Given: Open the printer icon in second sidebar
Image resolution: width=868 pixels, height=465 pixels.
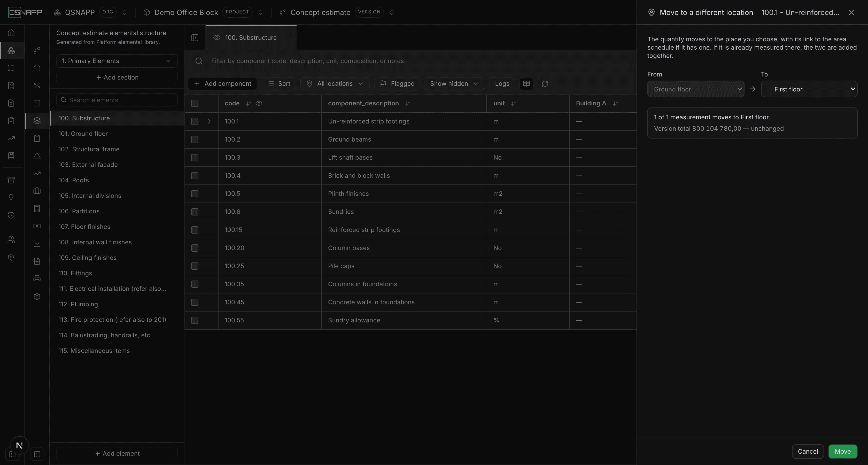Looking at the screenshot, I should 37,279.
